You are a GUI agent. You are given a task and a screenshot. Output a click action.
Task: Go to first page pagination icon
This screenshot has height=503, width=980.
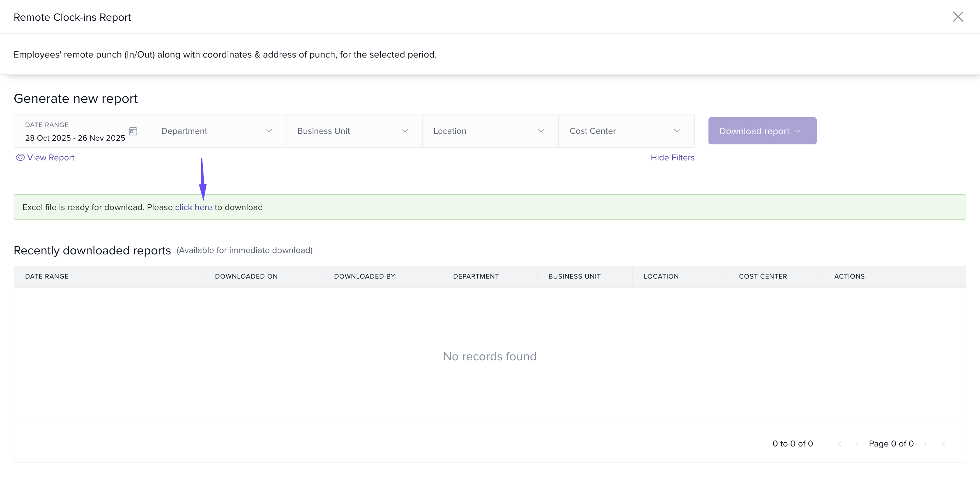click(x=839, y=444)
